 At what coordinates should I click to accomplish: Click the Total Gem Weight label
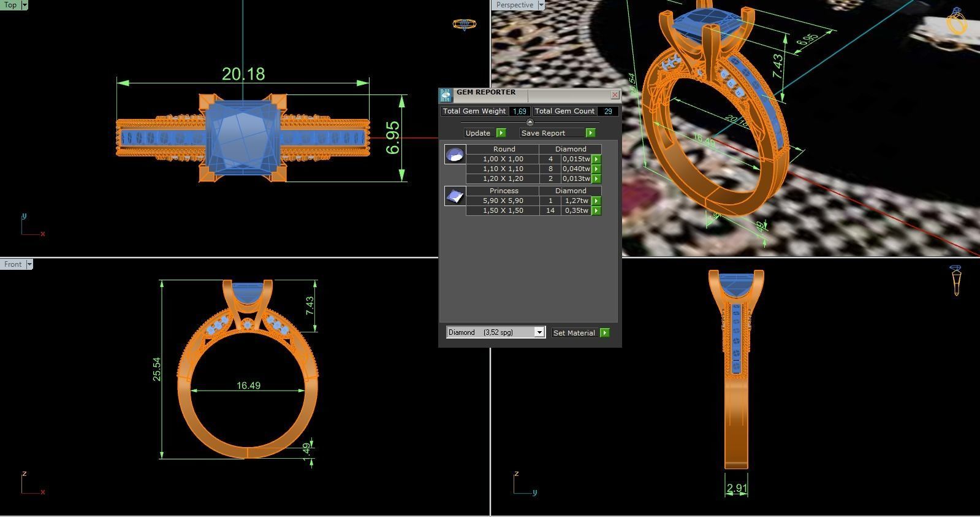coord(474,111)
